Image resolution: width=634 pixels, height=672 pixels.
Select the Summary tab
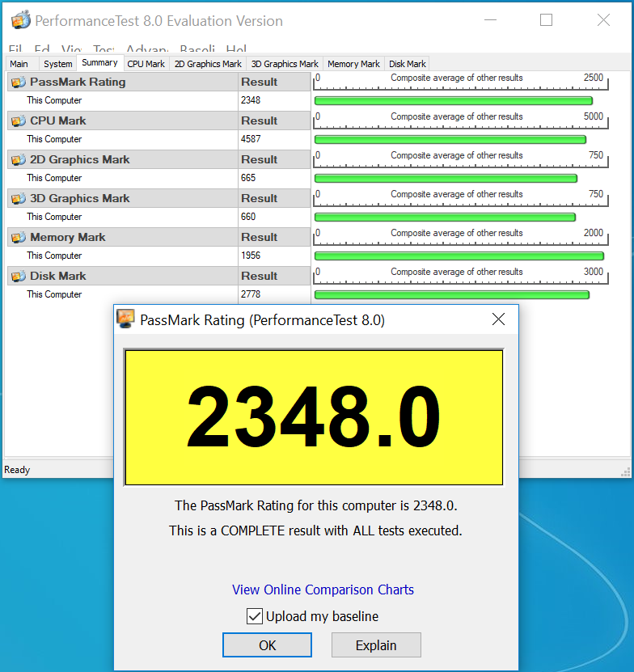click(100, 62)
